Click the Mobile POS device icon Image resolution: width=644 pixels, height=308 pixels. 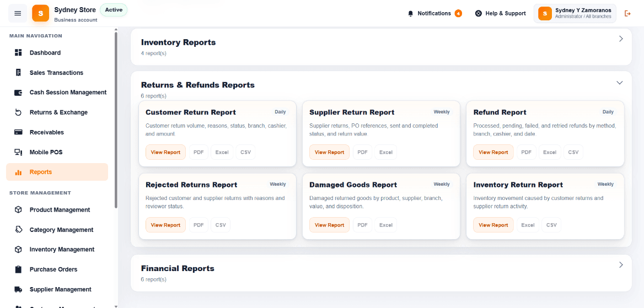18,153
